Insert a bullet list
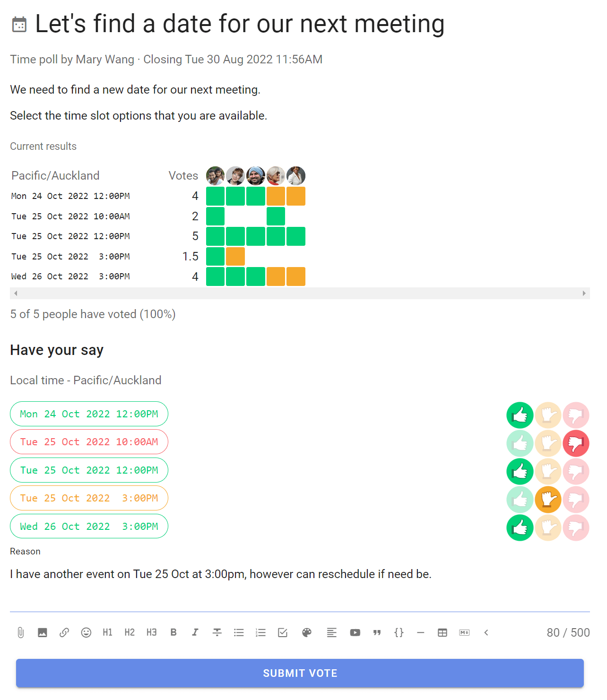The image size is (607, 700). pyautogui.click(x=239, y=632)
